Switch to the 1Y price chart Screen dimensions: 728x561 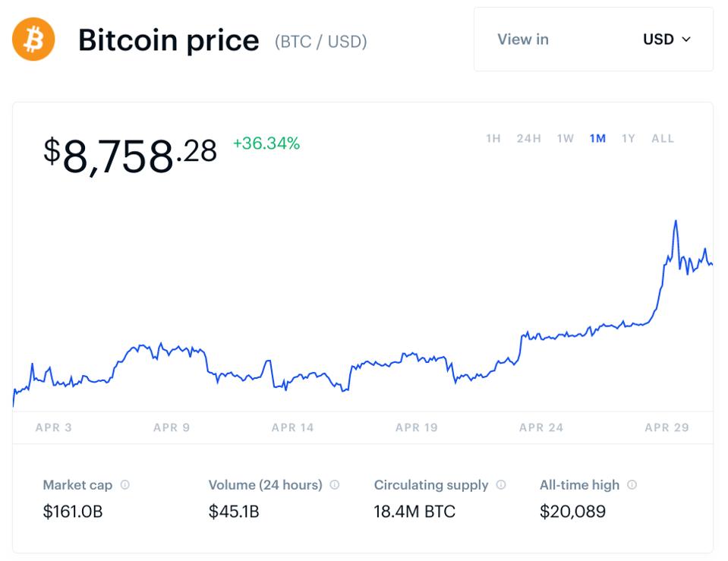pos(629,138)
